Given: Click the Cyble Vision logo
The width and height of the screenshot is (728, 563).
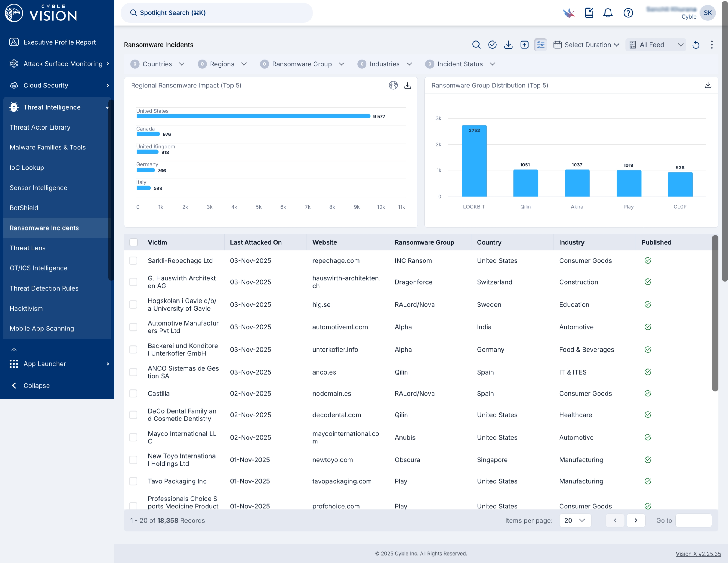Looking at the screenshot, I should 41,13.
